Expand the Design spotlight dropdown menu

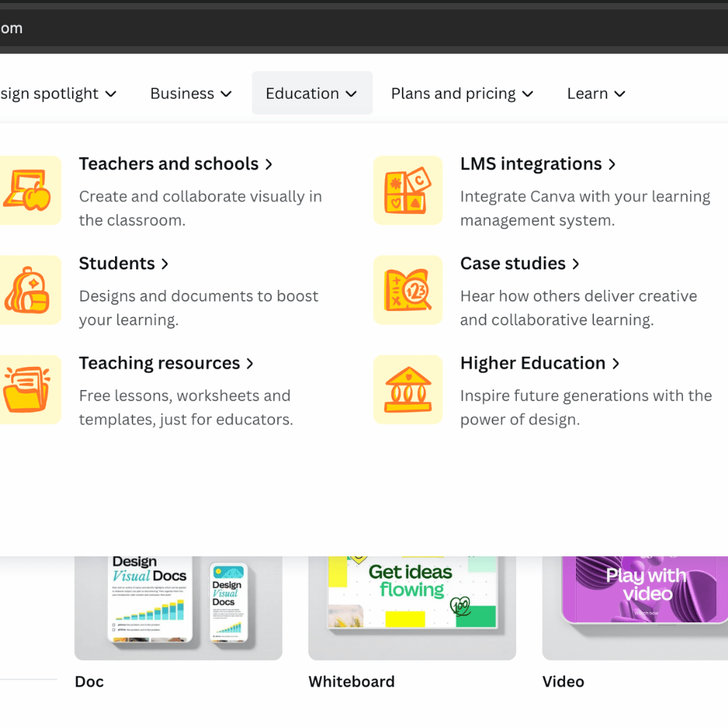58,93
